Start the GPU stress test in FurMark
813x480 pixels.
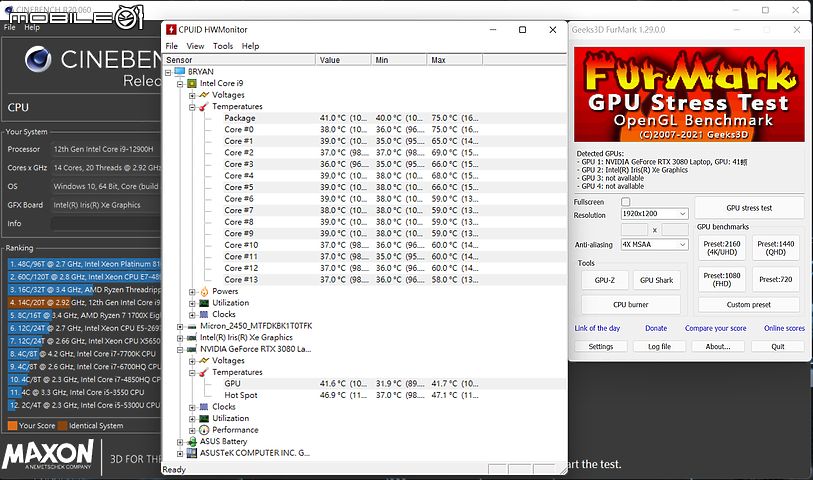point(749,208)
